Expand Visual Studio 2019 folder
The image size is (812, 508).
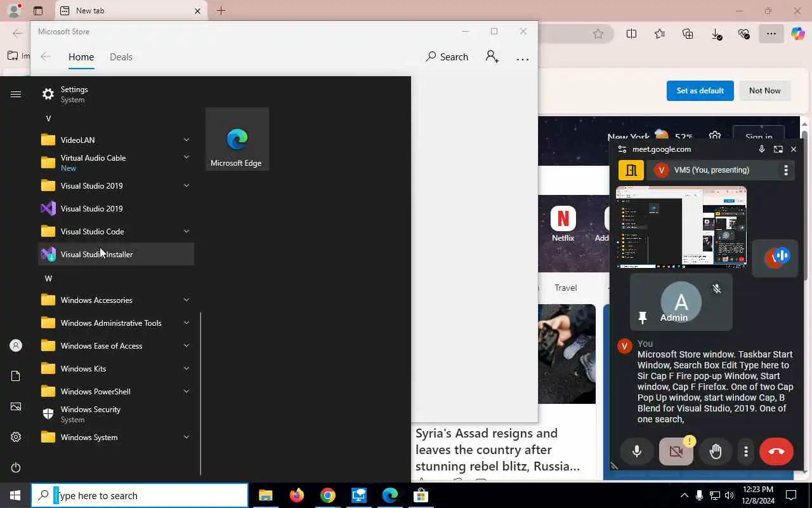pyautogui.click(x=187, y=185)
